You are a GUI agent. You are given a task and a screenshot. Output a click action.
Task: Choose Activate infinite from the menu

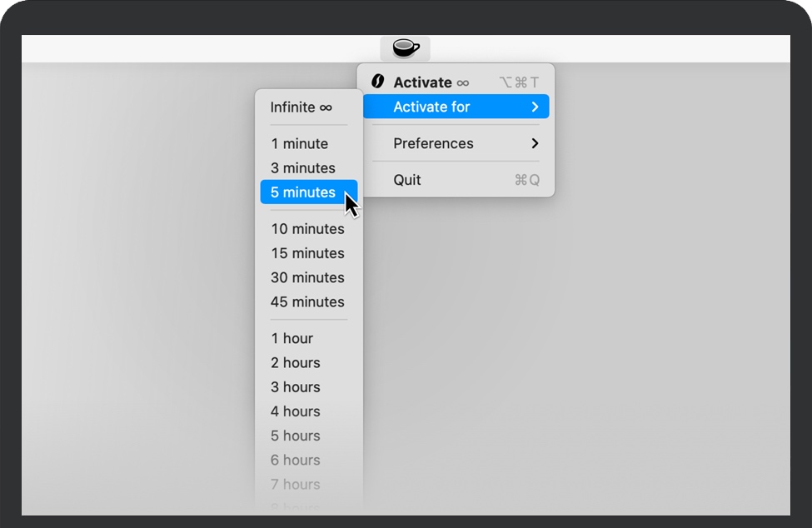(x=431, y=82)
